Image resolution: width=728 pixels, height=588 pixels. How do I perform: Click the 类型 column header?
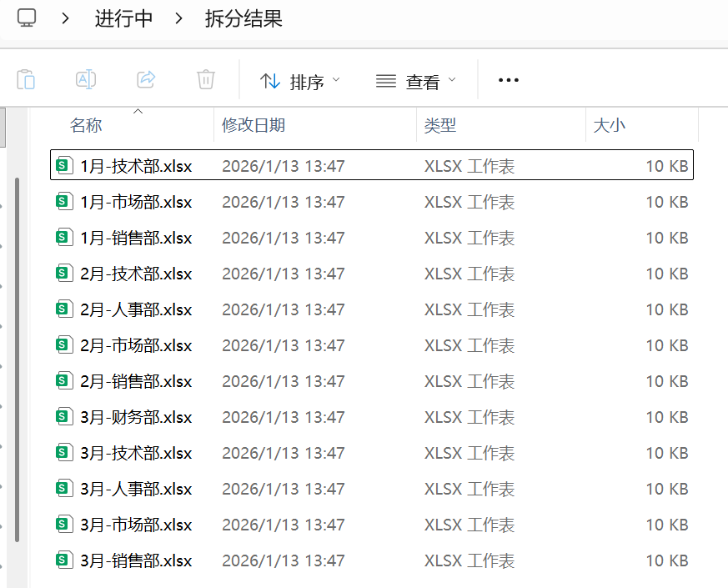pos(440,126)
